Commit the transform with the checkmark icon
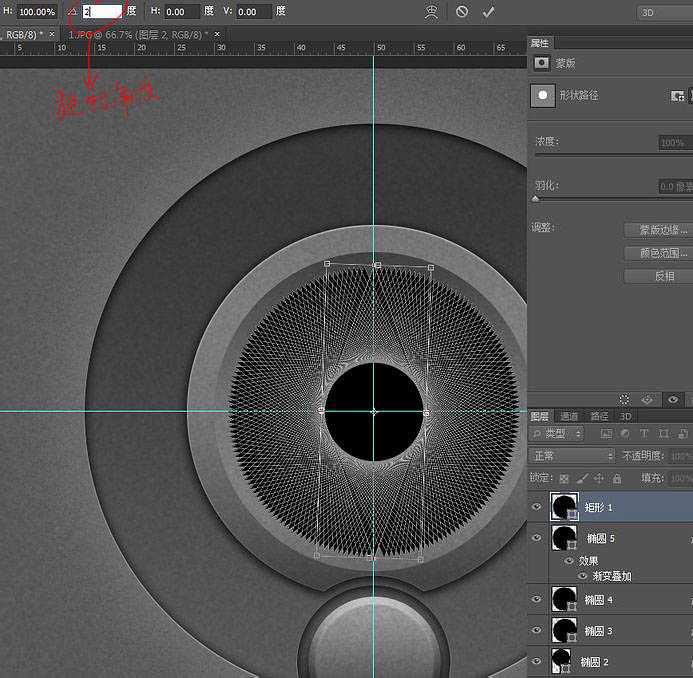Image resolution: width=693 pixels, height=678 pixels. [488, 12]
